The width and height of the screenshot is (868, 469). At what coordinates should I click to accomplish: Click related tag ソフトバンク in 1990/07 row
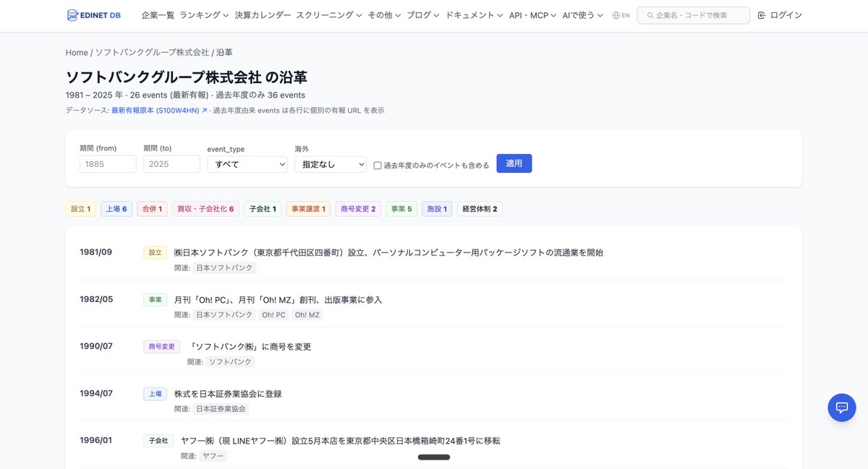tap(231, 362)
